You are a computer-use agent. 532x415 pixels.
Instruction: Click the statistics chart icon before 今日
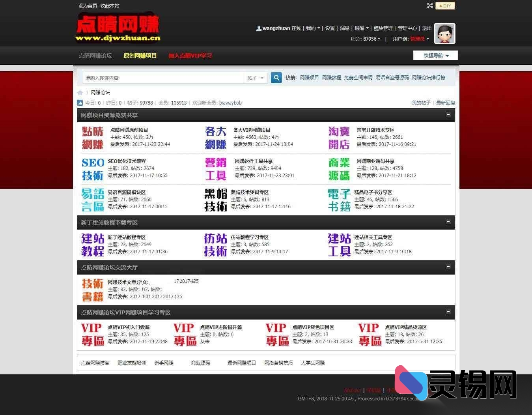[80, 103]
